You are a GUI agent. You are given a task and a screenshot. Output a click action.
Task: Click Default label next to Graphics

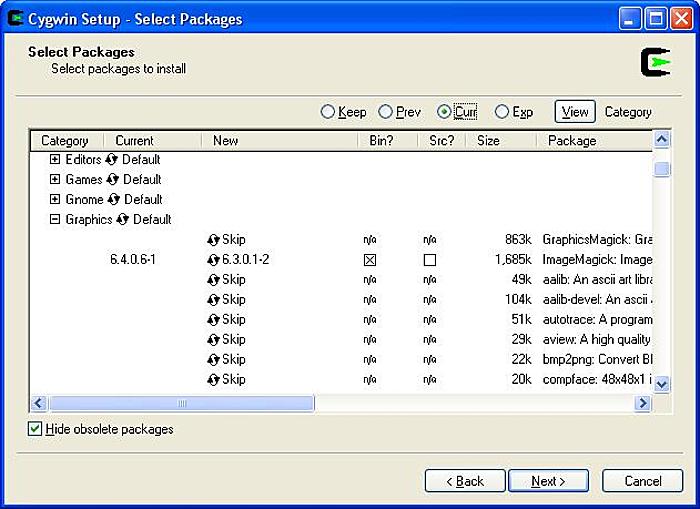(x=152, y=219)
